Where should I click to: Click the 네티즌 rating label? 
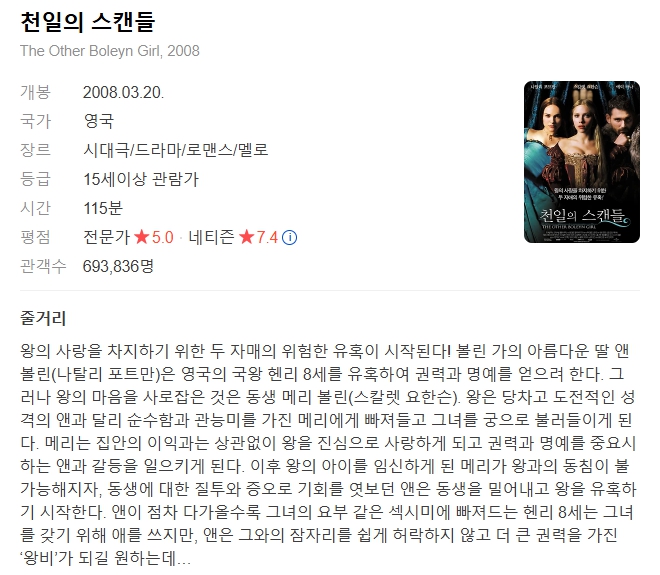(211, 237)
